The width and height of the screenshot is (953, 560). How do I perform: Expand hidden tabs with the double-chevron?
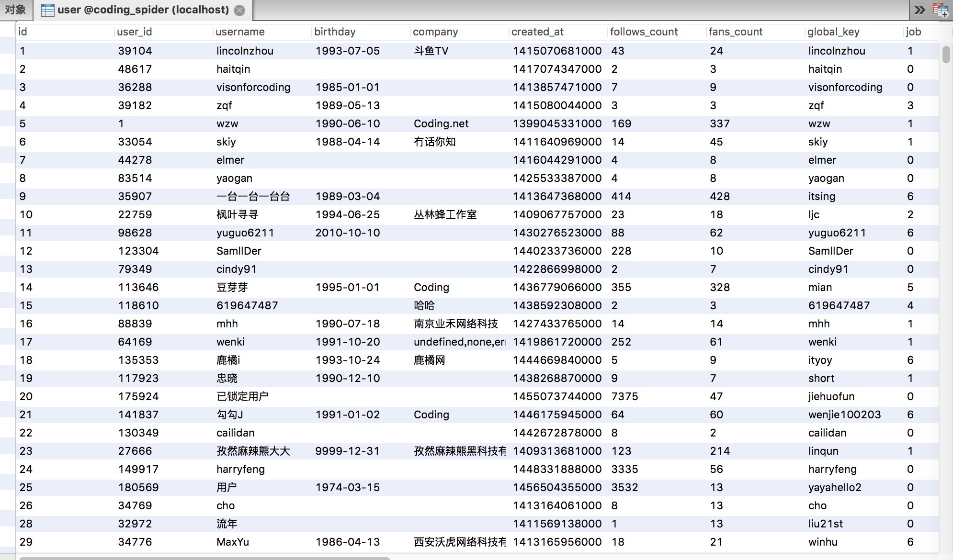point(919,10)
